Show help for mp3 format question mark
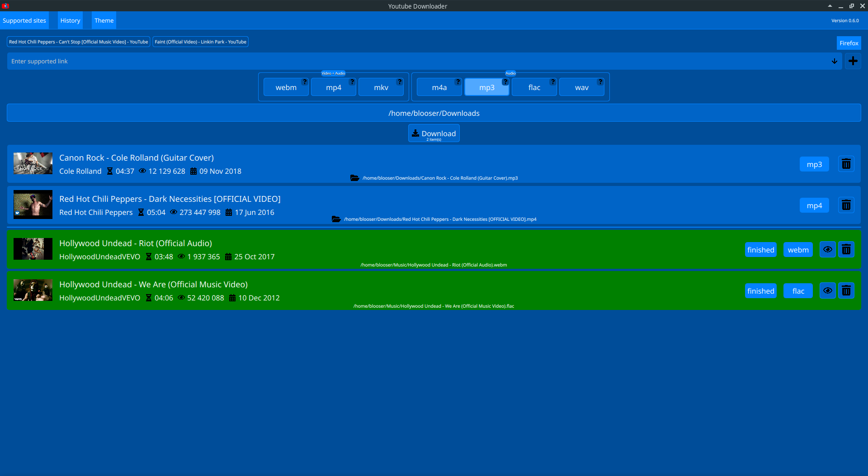The height and width of the screenshot is (476, 868). (x=505, y=82)
